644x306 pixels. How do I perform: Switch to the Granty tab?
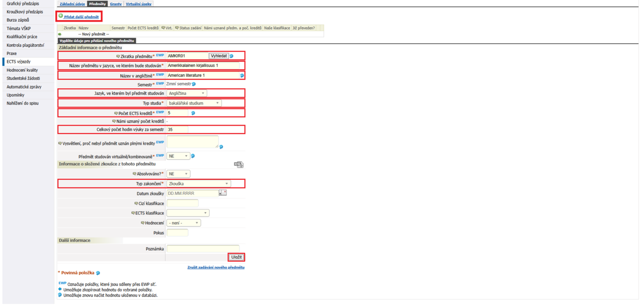[x=116, y=4]
